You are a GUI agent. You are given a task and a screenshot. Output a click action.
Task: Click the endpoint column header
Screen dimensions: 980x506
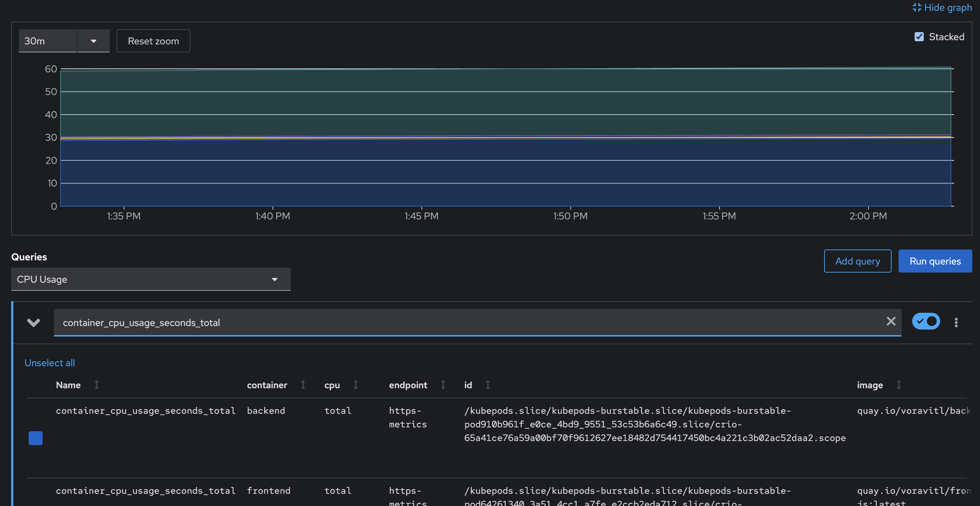tap(408, 385)
